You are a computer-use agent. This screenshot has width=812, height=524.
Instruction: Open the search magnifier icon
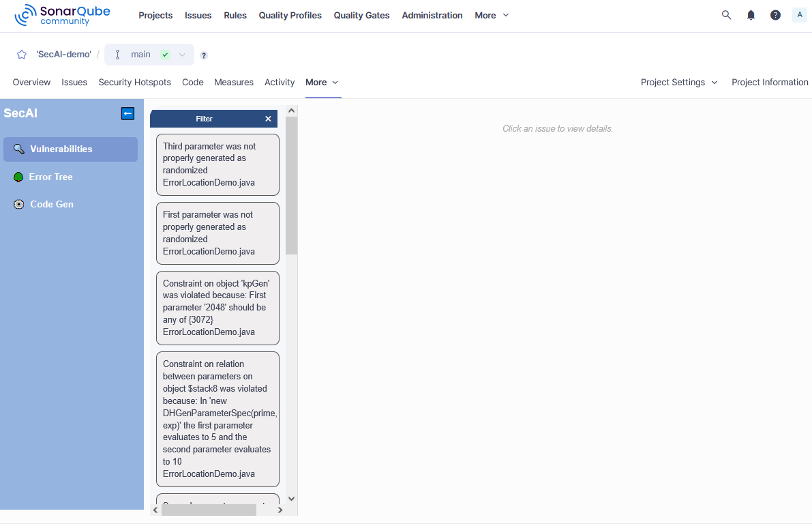pos(726,15)
